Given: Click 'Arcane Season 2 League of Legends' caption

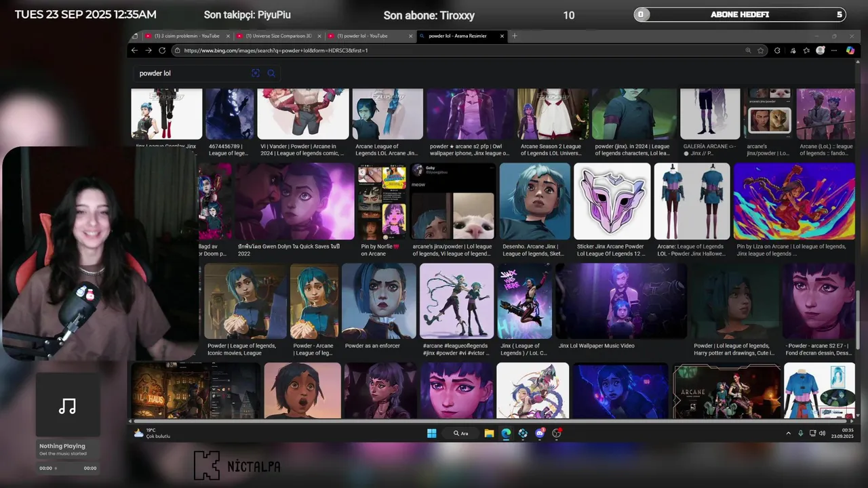Looking at the screenshot, I should tap(551, 150).
